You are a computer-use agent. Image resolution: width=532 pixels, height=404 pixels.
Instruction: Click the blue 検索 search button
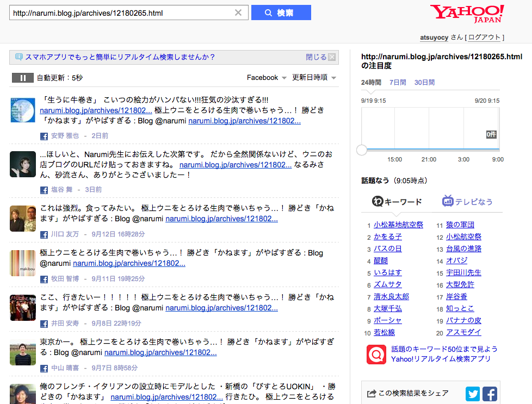[281, 13]
